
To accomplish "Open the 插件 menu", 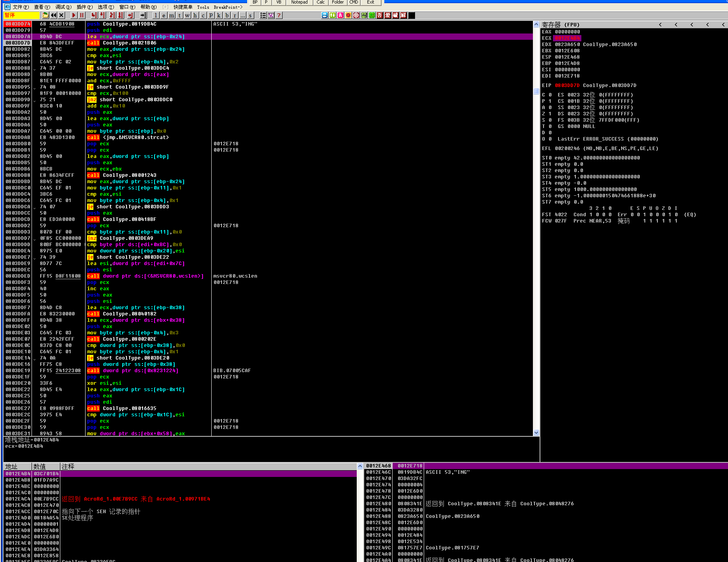I will click(84, 7).
